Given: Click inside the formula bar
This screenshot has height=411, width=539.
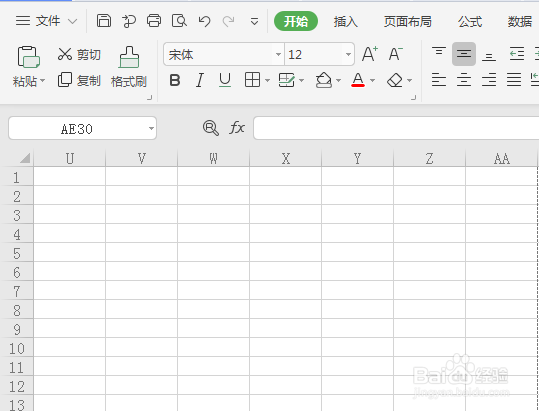Looking at the screenshot, I should tap(396, 128).
